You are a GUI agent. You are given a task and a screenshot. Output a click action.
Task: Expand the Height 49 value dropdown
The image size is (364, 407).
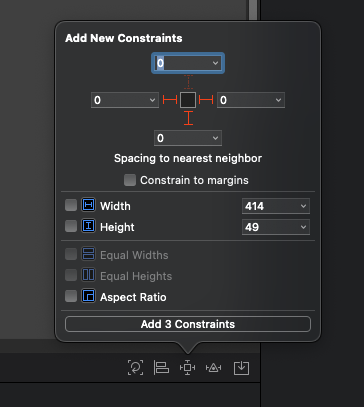tap(276, 227)
